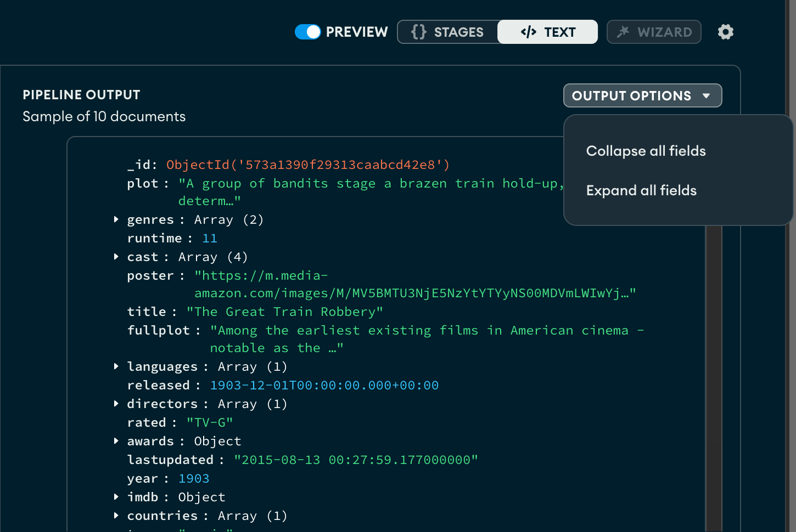Select Collapse all fields option
The image size is (796, 532).
[646, 151]
